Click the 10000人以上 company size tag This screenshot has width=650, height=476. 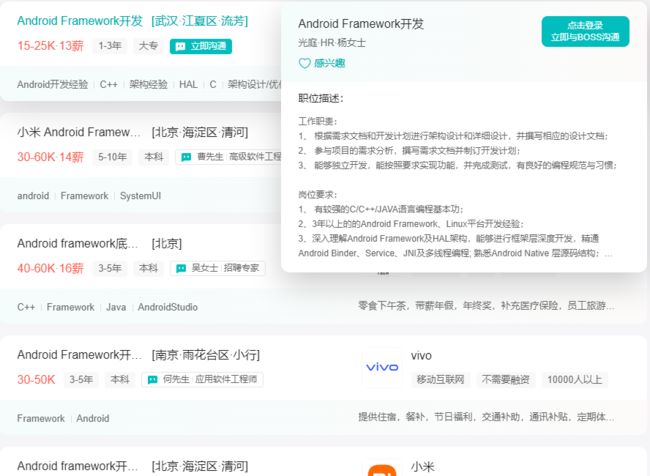[574, 379]
